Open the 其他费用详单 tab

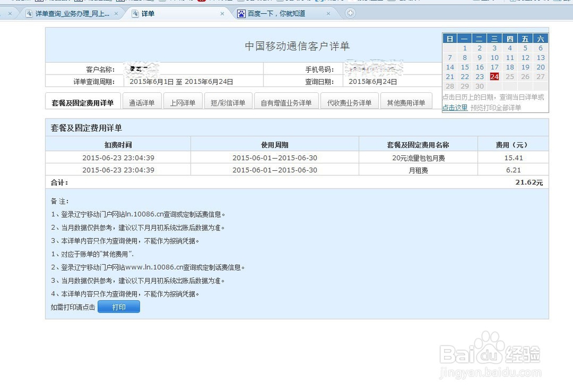click(x=406, y=102)
